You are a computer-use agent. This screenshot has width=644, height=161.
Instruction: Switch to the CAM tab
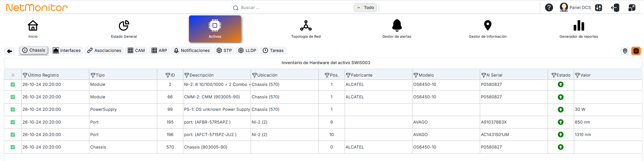(136, 50)
